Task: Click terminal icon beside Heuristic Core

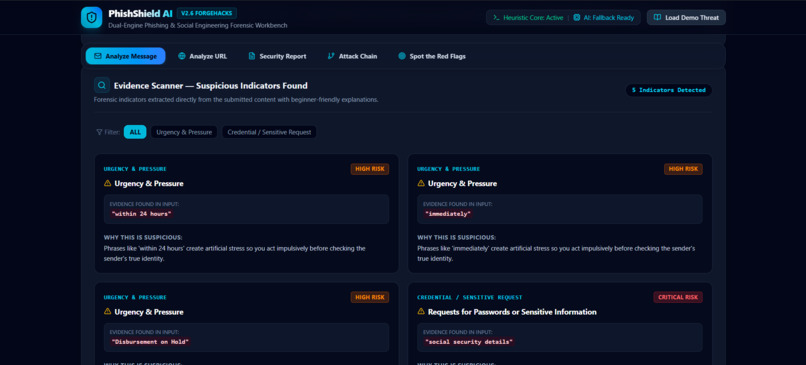Action: pos(497,17)
